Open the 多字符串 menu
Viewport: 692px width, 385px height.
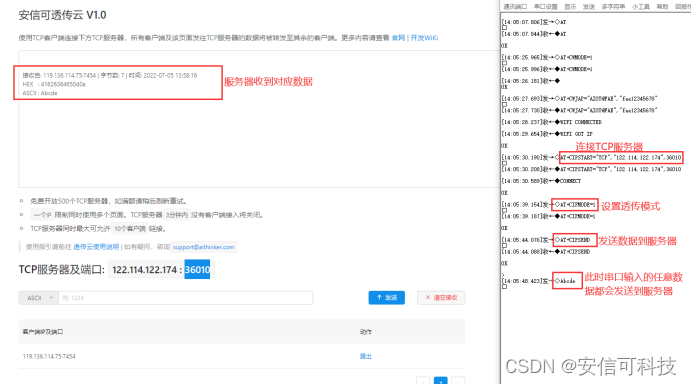(613, 7)
